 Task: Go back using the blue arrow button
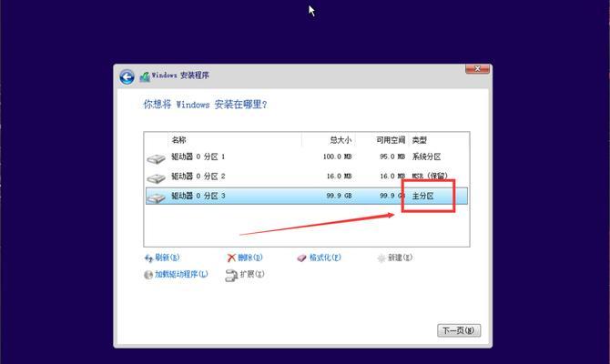[x=127, y=77]
